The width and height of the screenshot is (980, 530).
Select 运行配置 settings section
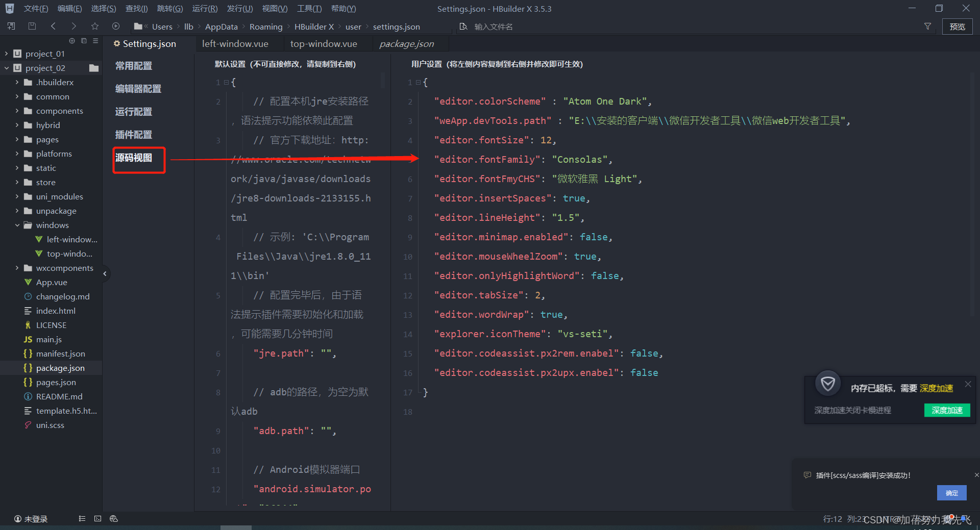tap(134, 112)
